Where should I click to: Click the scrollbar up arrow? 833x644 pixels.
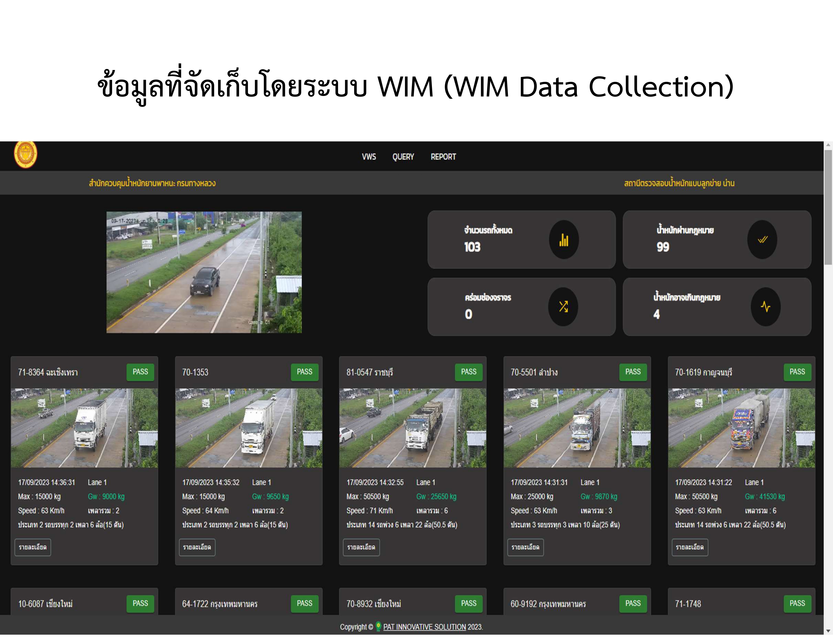(828, 145)
